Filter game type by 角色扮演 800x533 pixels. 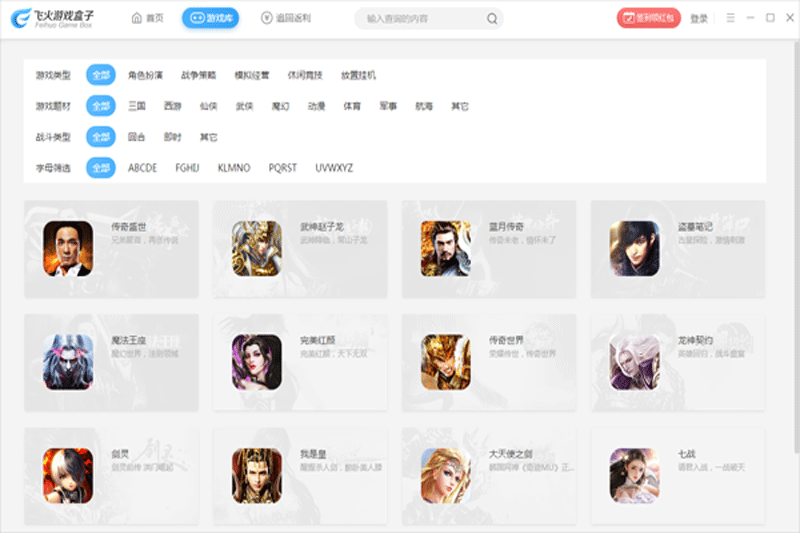tap(145, 75)
